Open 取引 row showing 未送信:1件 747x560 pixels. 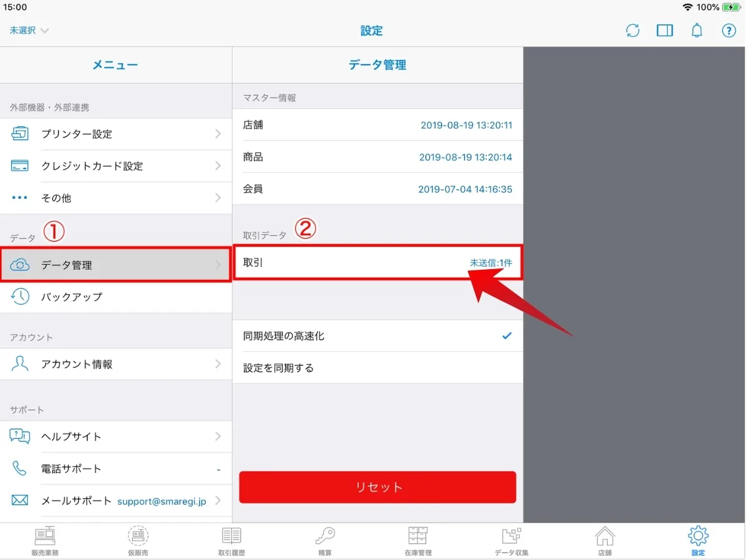(x=377, y=263)
